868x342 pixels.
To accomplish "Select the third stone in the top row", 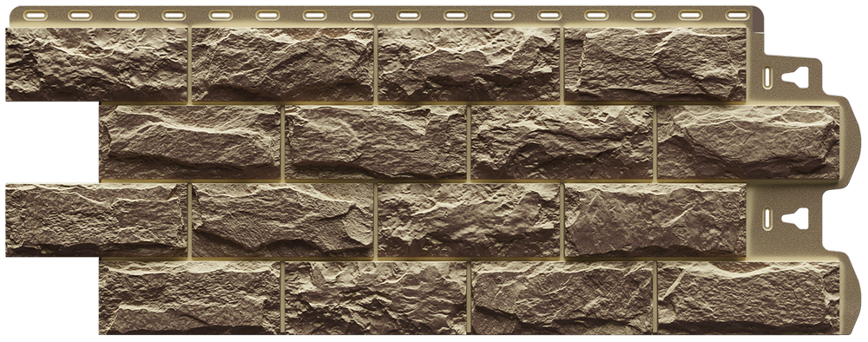I will [469, 64].
